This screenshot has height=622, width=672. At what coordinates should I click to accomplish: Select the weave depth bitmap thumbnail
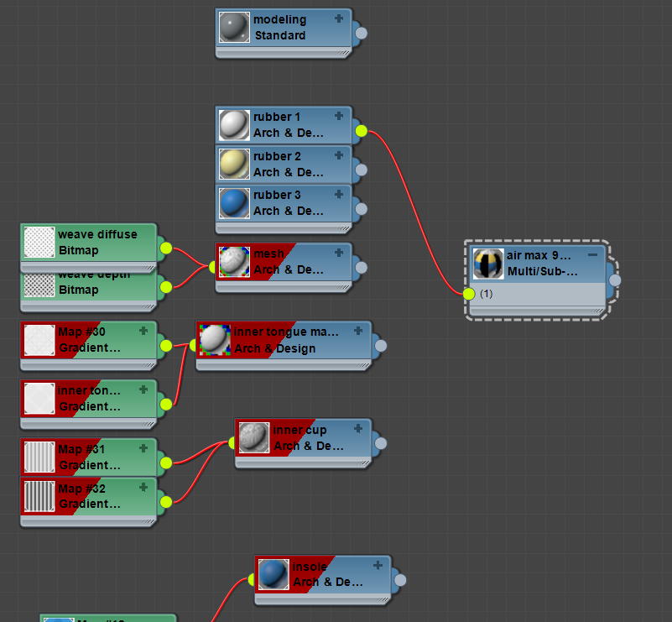pyautogui.click(x=39, y=285)
